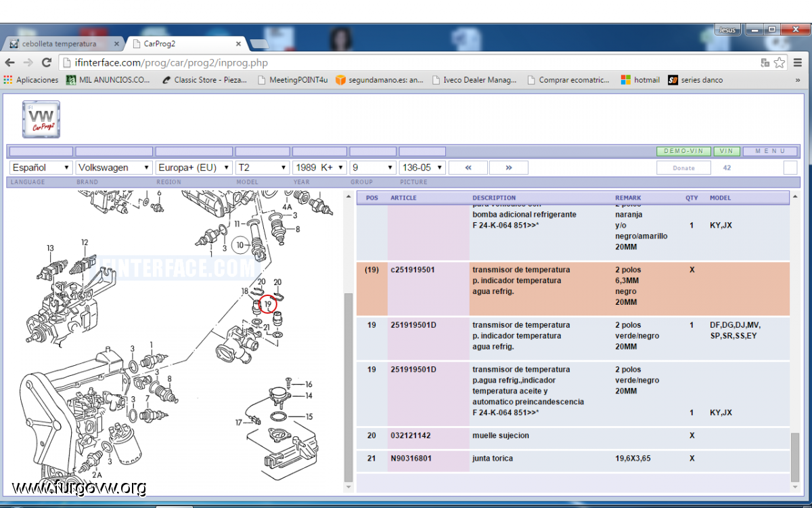Open the Chrome hamburger menu

tap(798, 62)
